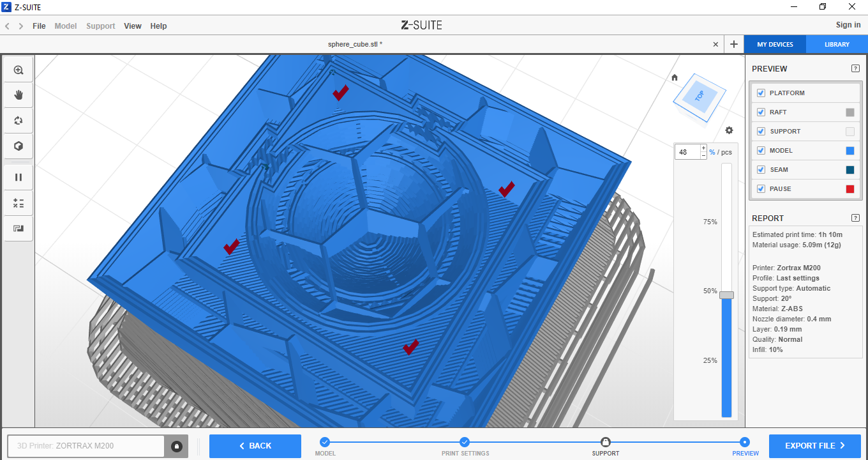The image size is (868, 460).
Task: Open the Support menu
Action: [101, 26]
